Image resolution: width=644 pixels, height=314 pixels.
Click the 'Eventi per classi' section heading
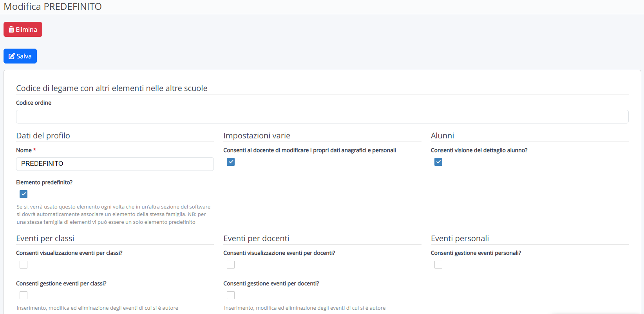(45, 238)
